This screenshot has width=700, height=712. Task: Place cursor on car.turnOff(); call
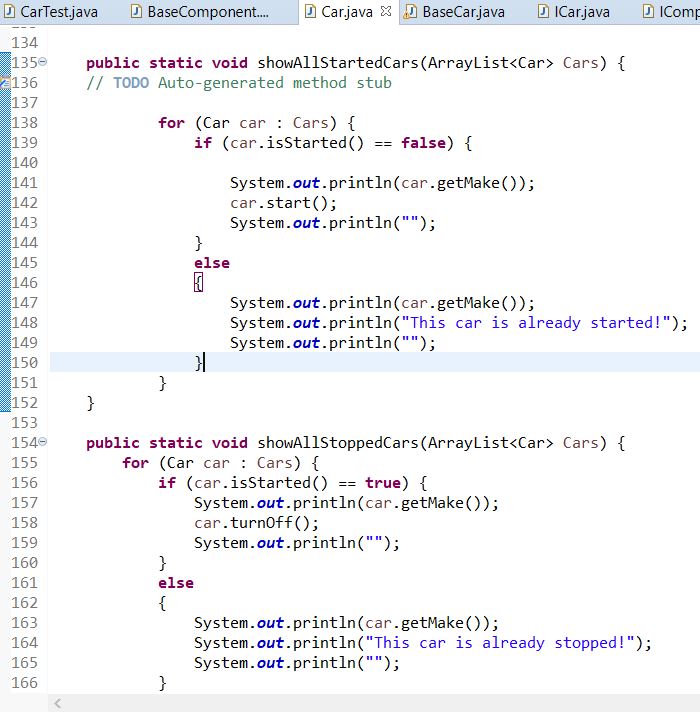(x=256, y=523)
